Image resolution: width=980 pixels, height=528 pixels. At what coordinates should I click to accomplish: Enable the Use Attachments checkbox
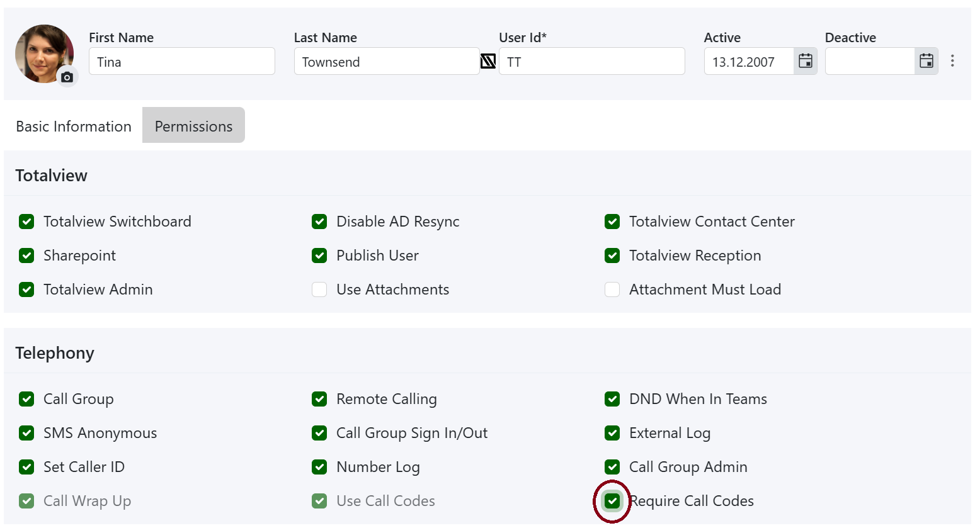319,289
